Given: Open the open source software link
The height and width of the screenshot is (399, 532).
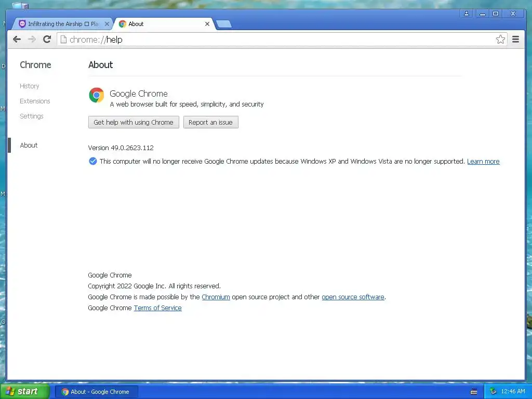Looking at the screenshot, I should tap(353, 297).
